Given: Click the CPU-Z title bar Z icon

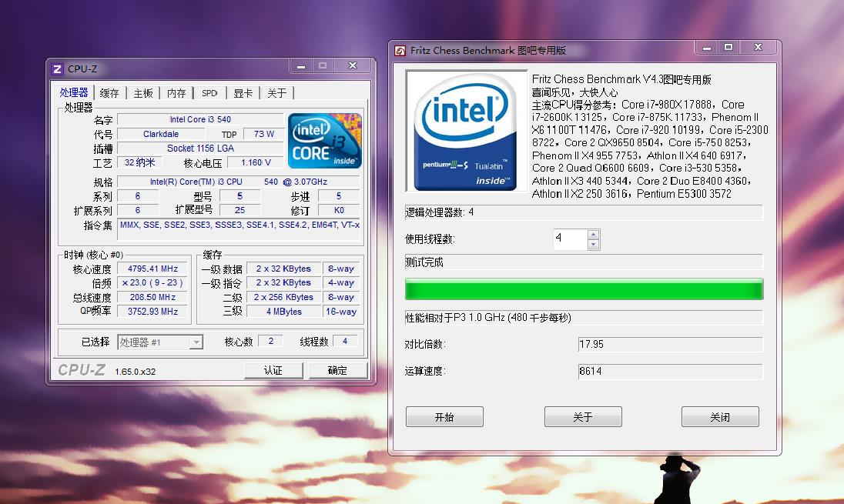Looking at the screenshot, I should coord(57,68).
